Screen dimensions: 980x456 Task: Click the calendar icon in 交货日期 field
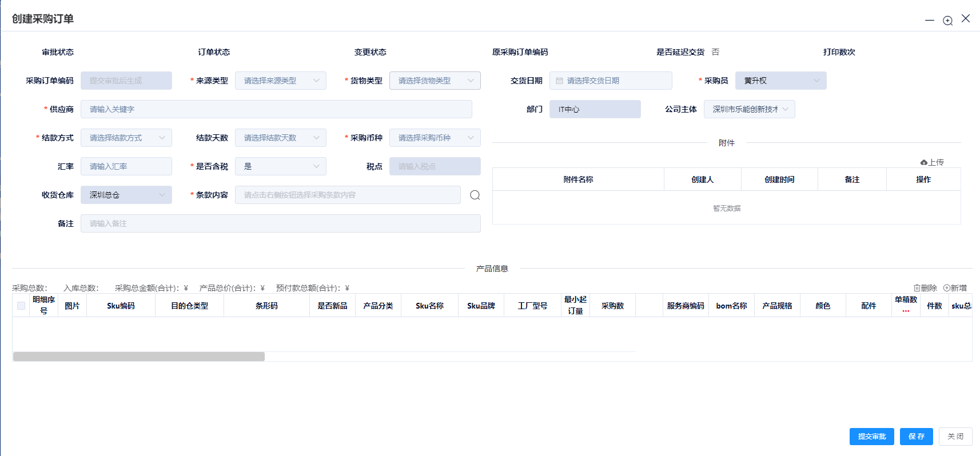coord(559,81)
